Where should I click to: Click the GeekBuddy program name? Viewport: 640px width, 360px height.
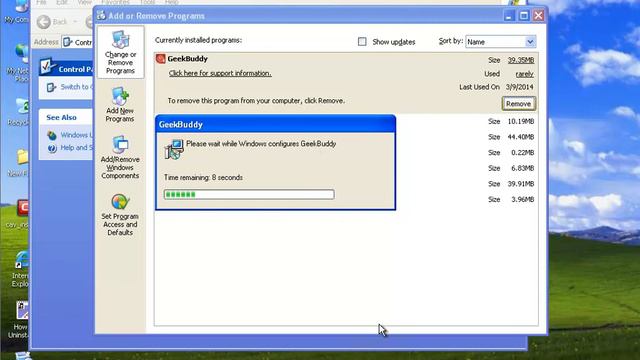click(x=187, y=59)
